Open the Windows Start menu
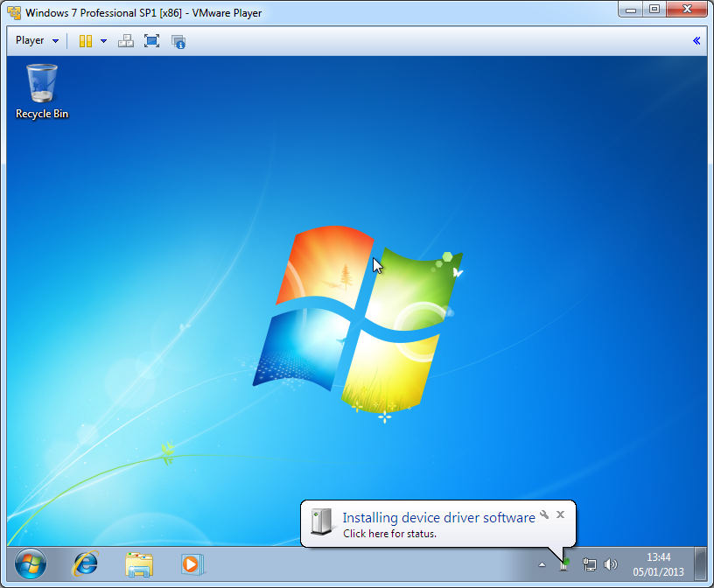Image resolution: width=714 pixels, height=588 pixels. [31, 564]
